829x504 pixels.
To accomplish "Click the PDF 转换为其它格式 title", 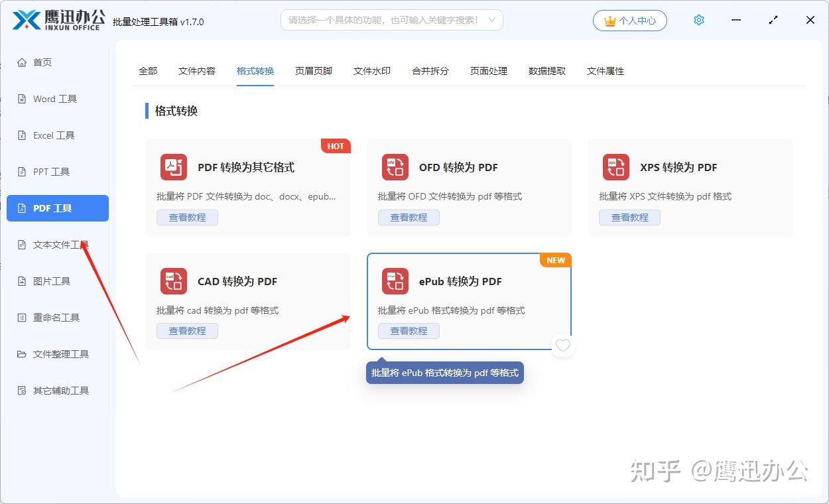I will [246, 167].
